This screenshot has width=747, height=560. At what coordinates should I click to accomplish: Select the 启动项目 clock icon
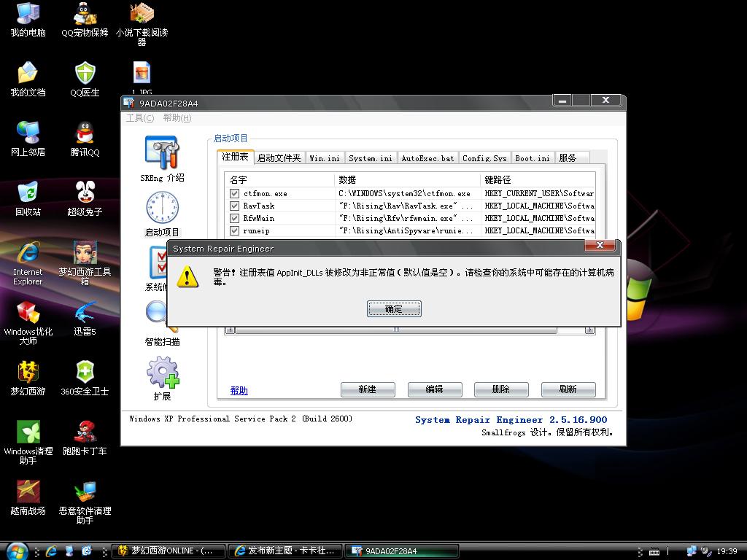coord(162,208)
